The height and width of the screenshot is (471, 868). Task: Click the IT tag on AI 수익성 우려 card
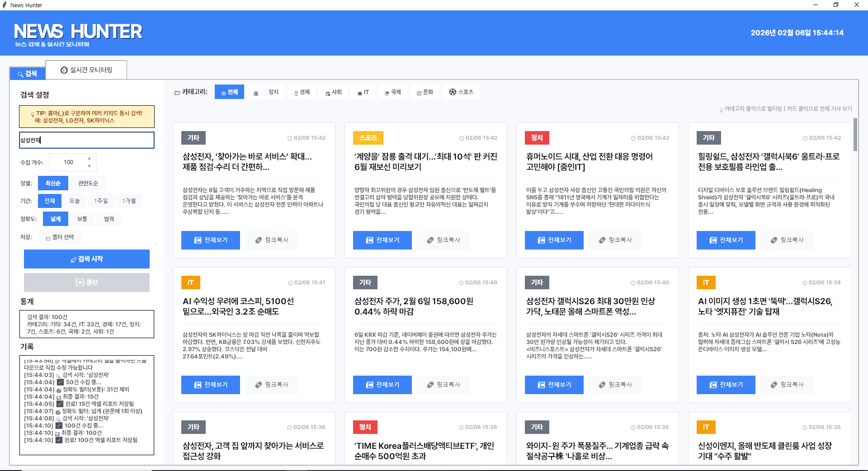tap(191, 282)
